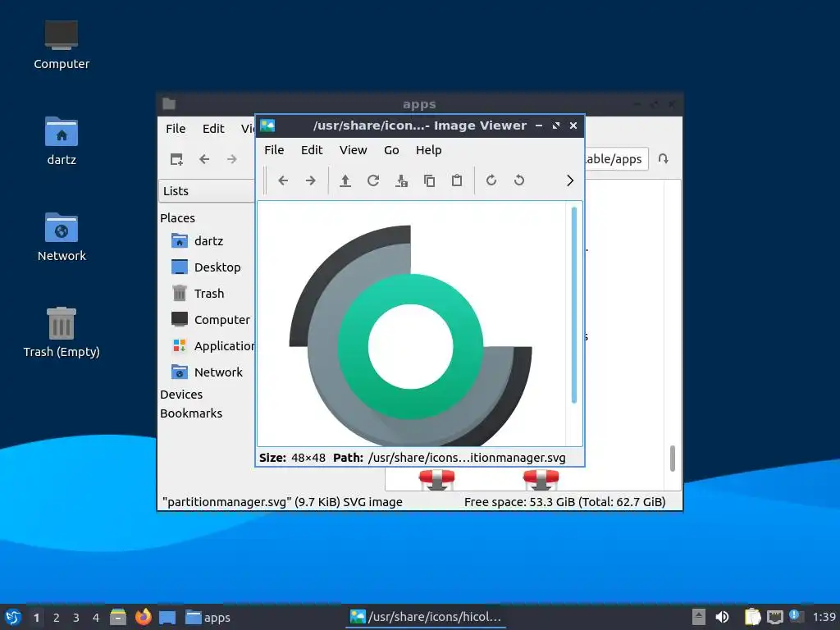Click the show desktop icon in the taskbar
This screenshot has height=630, width=840.
(x=167, y=618)
